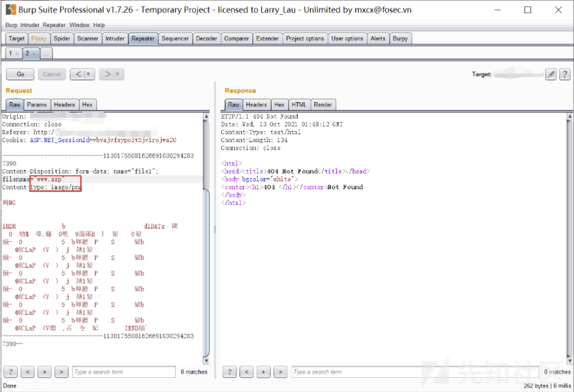
Task: Open the Window menu
Action: click(x=80, y=25)
